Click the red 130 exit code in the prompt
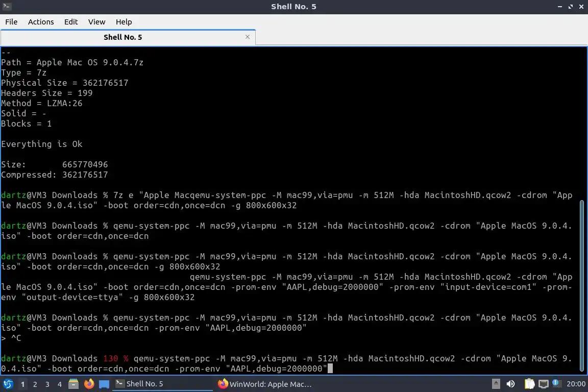The image size is (588, 392). click(111, 359)
